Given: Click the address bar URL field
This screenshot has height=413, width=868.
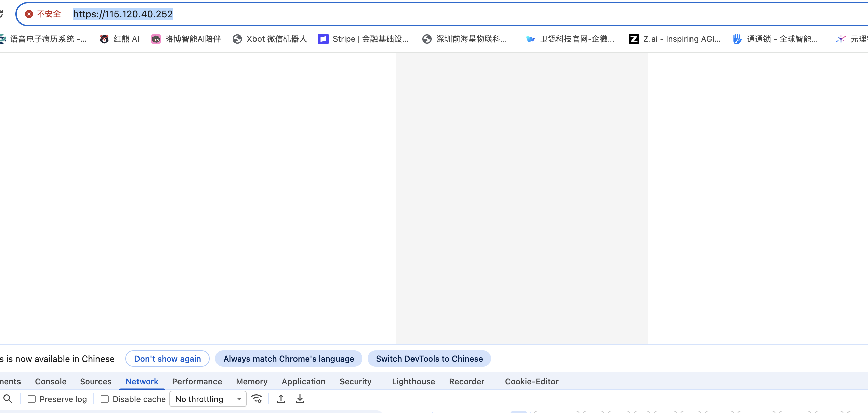Looking at the screenshot, I should click(x=438, y=14).
